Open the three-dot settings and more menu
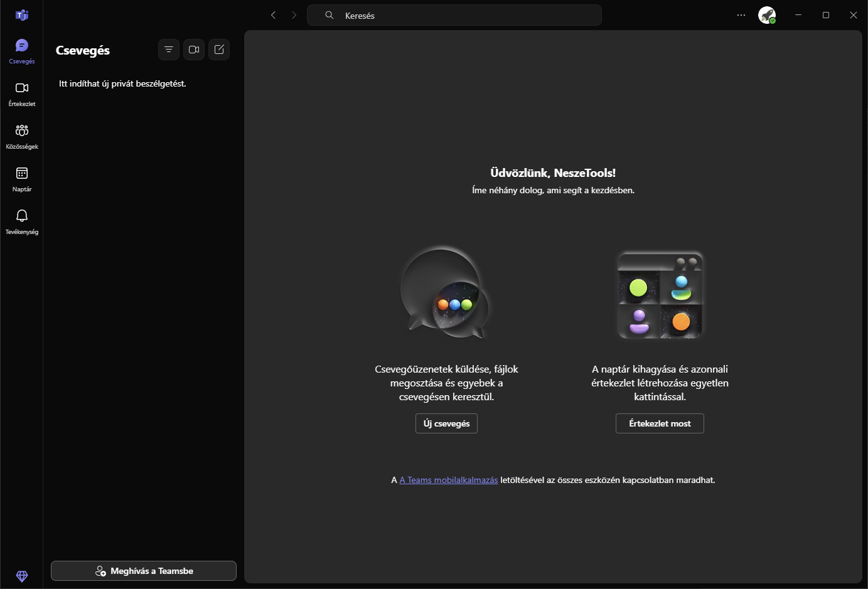868x589 pixels. 741,15
